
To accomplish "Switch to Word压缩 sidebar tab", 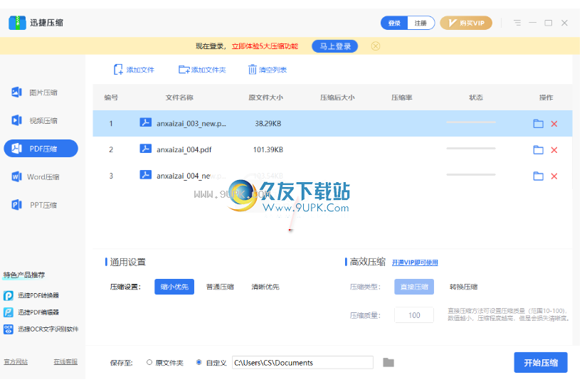I will click(x=36, y=176).
